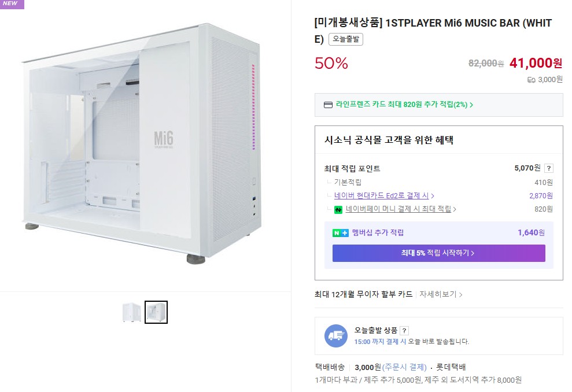
Task: Select the second product thumbnail image
Action: click(x=156, y=312)
